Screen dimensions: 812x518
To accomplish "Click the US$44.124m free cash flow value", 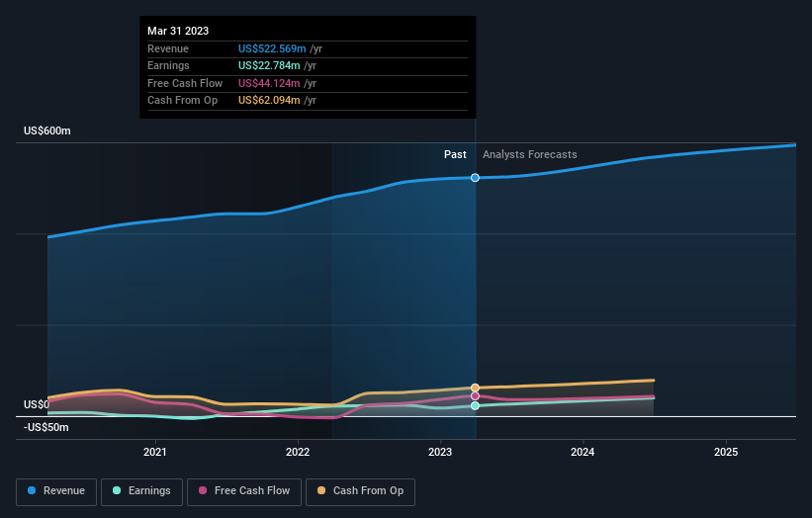I will 269,83.
